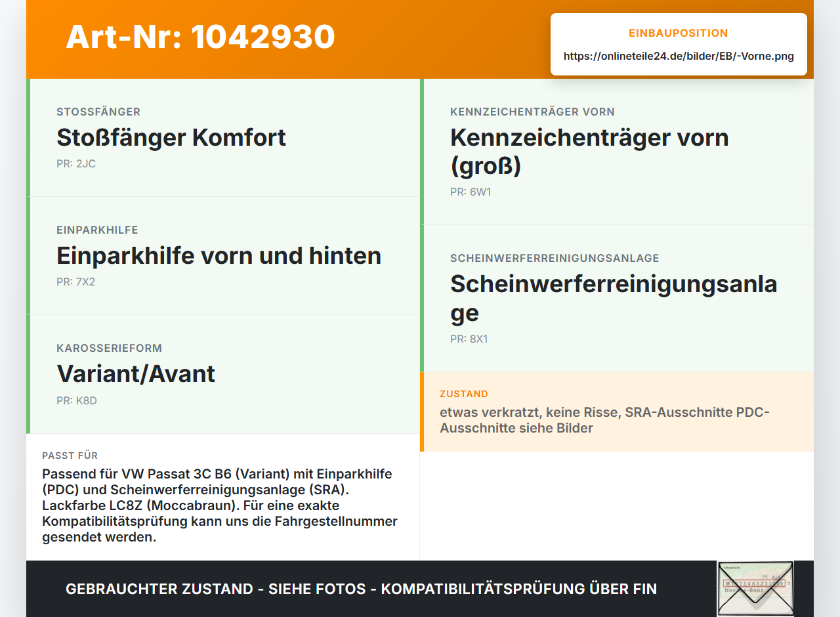Viewport: 840px width, 617px height.
Task: Click the PR: 8X1 code
Action: tap(469, 339)
